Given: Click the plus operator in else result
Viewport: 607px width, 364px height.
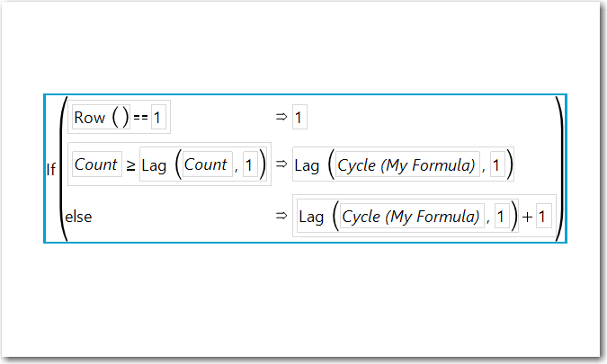Looking at the screenshot, I should point(527,217).
